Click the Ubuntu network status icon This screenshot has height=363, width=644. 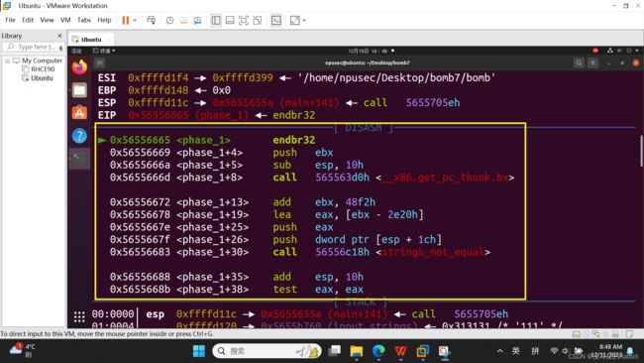(610, 51)
